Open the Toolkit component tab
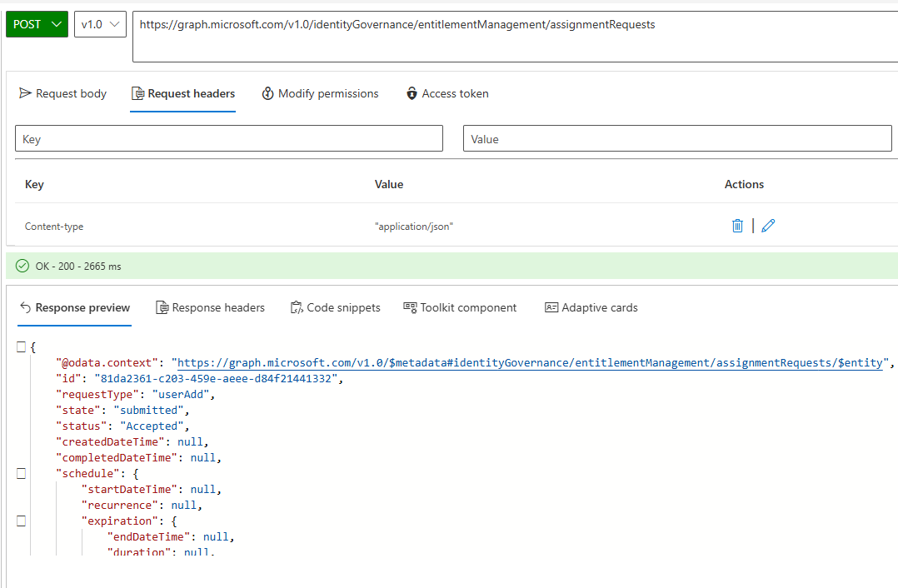898x588 pixels. point(460,307)
